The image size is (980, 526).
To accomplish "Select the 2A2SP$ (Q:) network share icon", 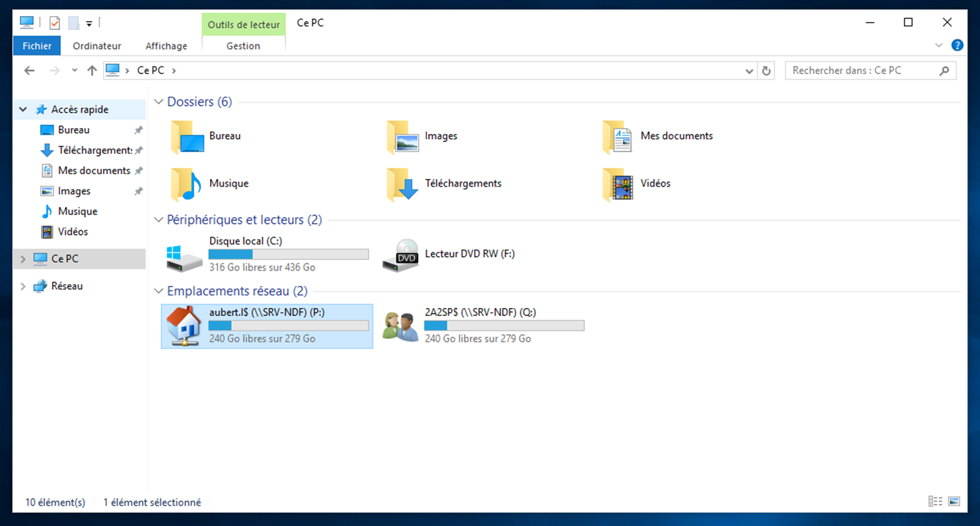I will (400, 326).
